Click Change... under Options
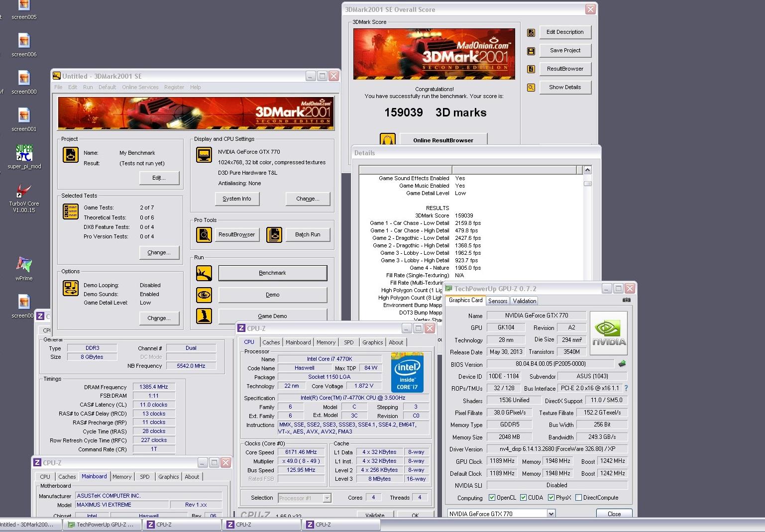This screenshot has height=532, width=765. (159, 318)
